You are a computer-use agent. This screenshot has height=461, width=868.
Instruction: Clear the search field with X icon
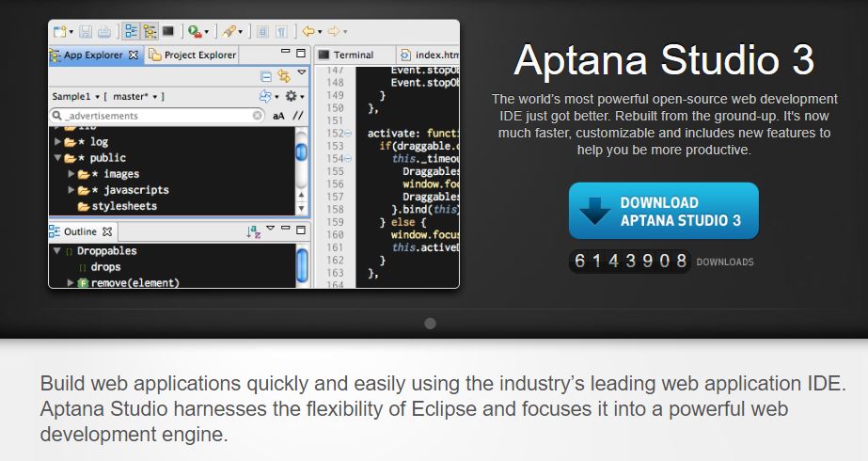click(258, 115)
